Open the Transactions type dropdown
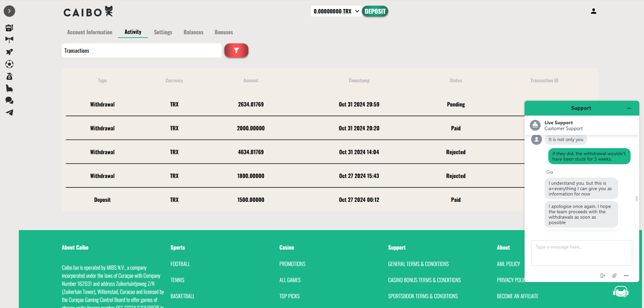644x308 pixels. pos(141,51)
